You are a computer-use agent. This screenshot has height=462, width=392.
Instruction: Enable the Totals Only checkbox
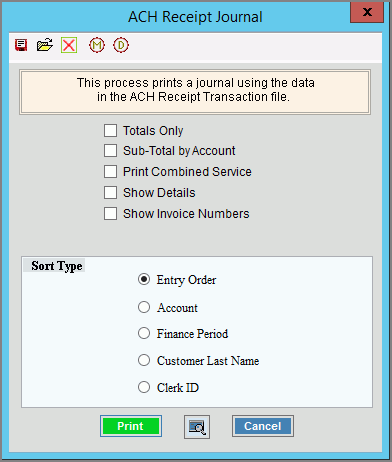[x=110, y=131]
